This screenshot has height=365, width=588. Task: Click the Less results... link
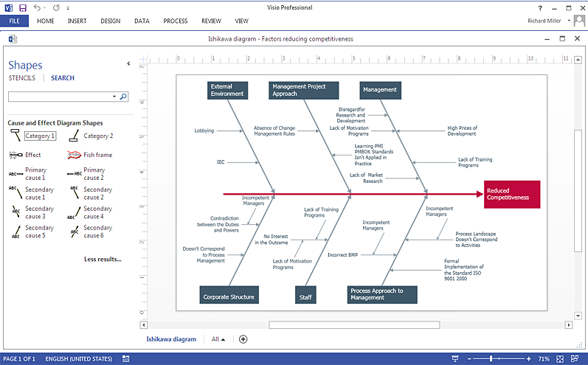[103, 259]
